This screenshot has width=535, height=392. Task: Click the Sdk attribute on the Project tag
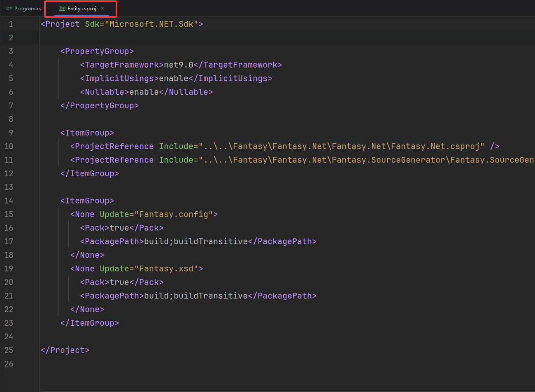coord(92,24)
